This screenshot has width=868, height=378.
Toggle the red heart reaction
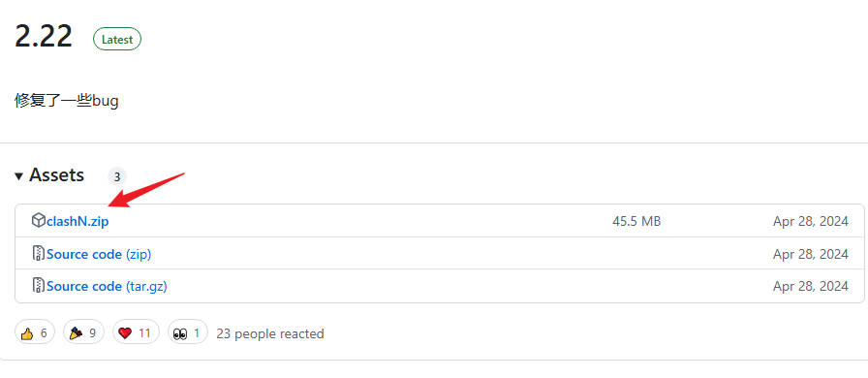tap(136, 333)
